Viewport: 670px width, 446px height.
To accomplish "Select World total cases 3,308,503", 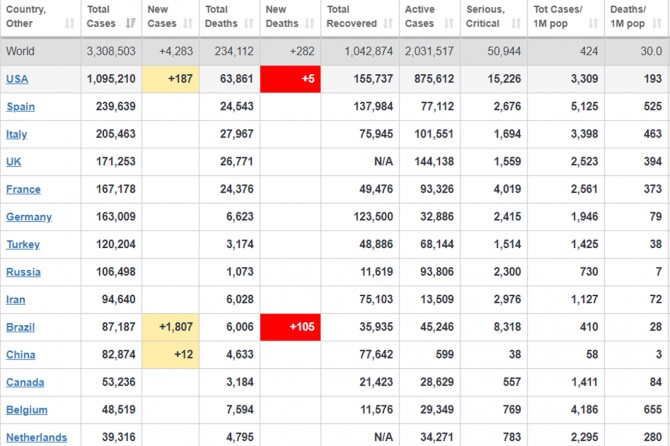I will [x=111, y=51].
